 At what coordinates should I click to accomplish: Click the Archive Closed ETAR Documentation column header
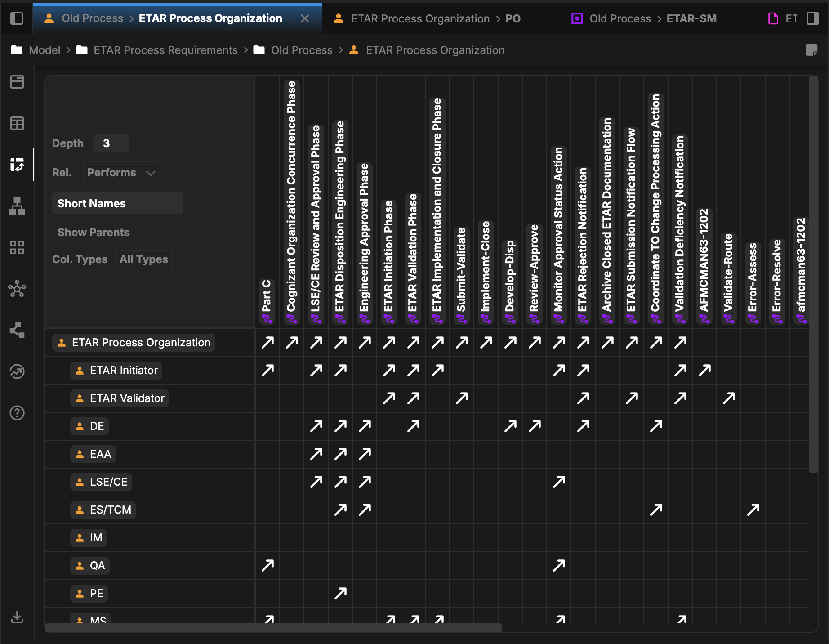(607, 220)
